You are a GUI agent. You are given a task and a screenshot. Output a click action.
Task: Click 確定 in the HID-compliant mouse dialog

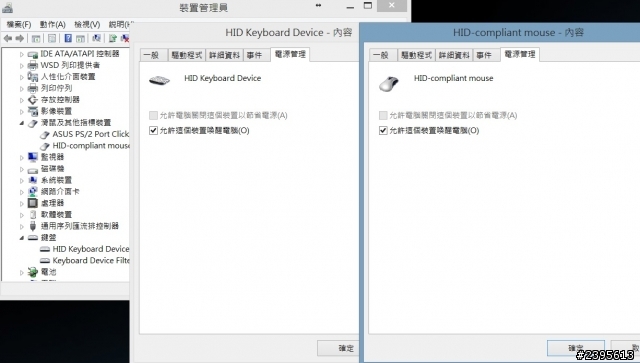pyautogui.click(x=576, y=348)
